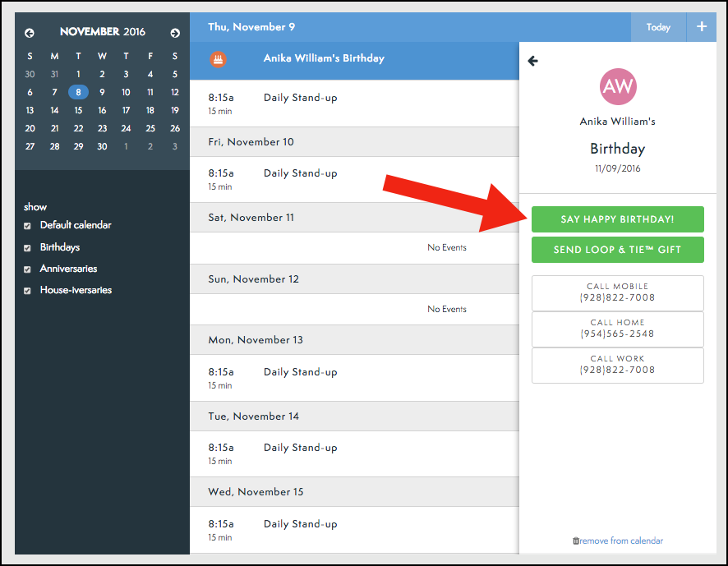Click the trash icon to remove event

[575, 541]
